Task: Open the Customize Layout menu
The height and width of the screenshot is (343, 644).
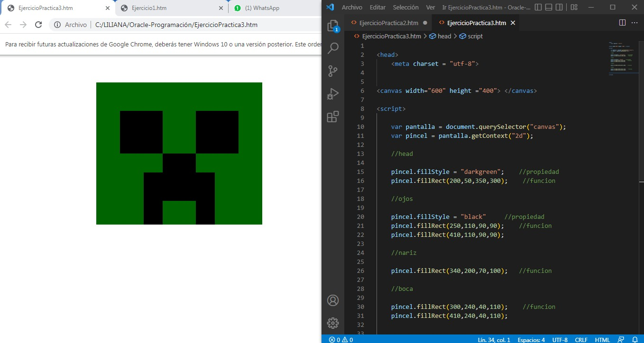Action: (x=574, y=7)
